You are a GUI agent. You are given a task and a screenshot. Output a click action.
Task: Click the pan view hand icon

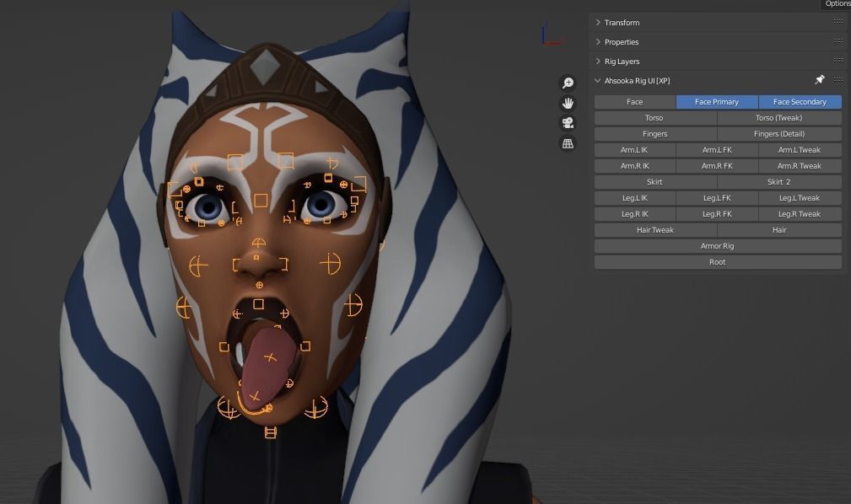pos(568,103)
